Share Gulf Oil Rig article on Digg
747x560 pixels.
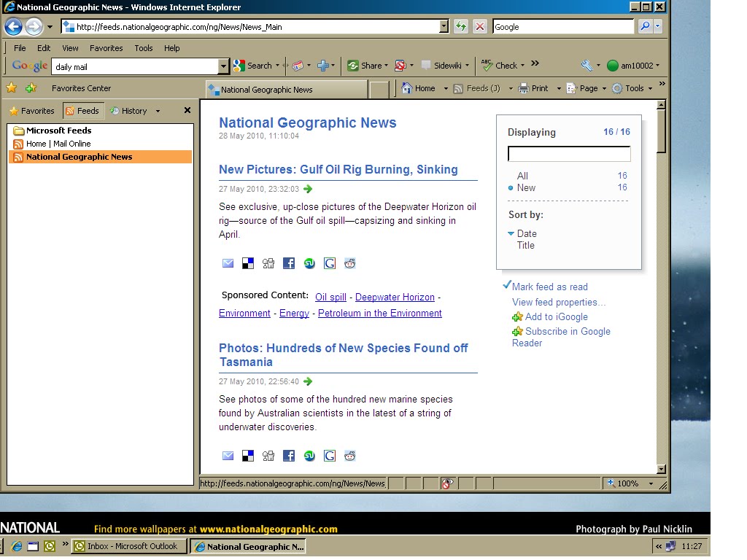point(268,263)
